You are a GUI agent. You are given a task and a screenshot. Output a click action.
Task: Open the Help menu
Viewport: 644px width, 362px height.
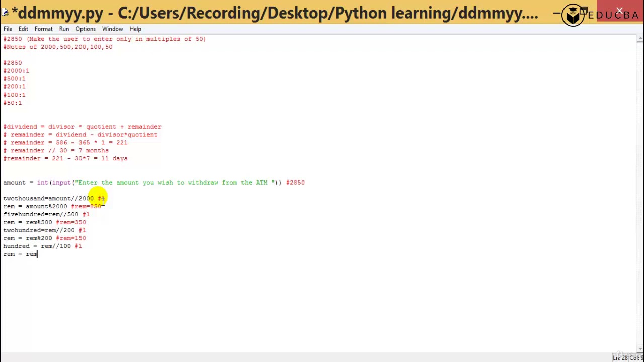coord(135,29)
